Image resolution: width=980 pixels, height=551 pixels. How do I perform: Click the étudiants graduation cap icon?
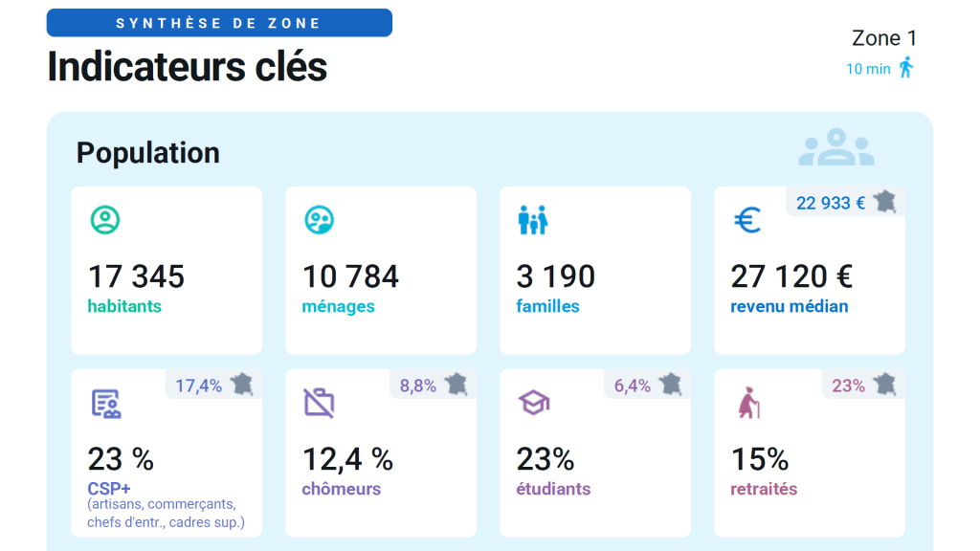pyautogui.click(x=533, y=403)
